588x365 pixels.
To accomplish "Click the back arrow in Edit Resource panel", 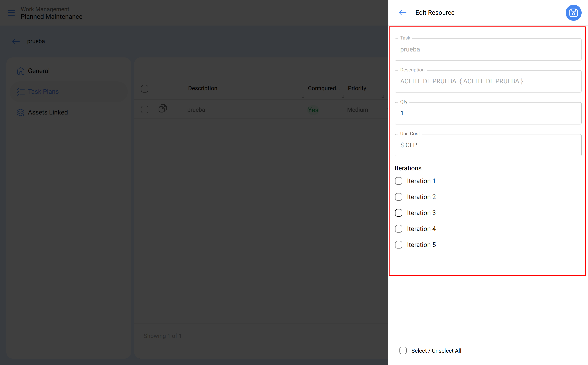I will click(402, 13).
